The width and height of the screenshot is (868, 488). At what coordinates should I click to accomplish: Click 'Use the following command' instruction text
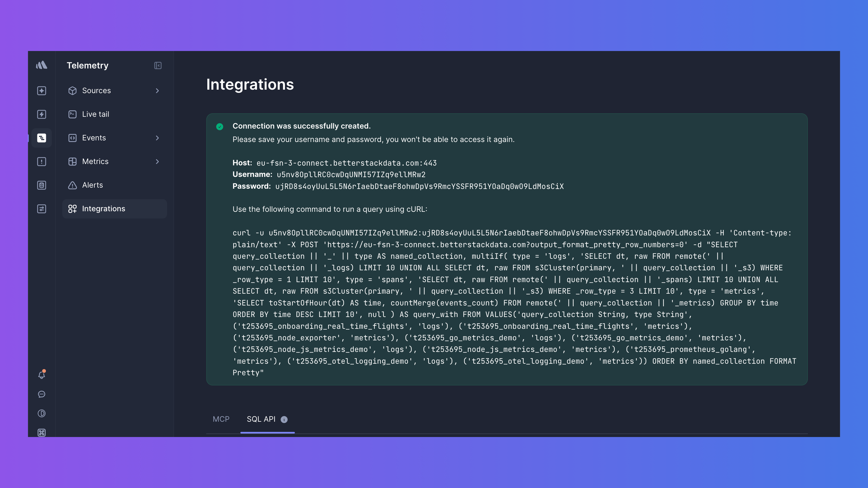330,209
